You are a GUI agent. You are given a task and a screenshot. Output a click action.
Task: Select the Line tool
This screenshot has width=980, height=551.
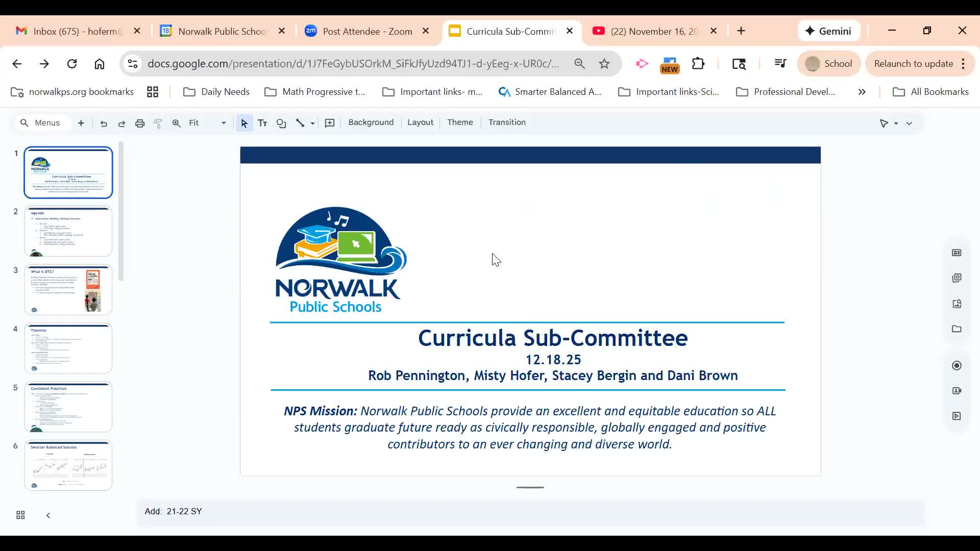click(x=301, y=123)
